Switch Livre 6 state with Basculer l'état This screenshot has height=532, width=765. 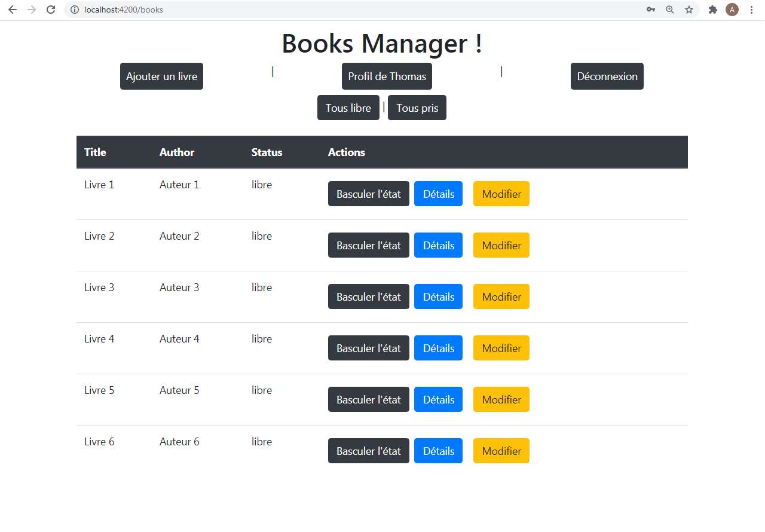[368, 451]
